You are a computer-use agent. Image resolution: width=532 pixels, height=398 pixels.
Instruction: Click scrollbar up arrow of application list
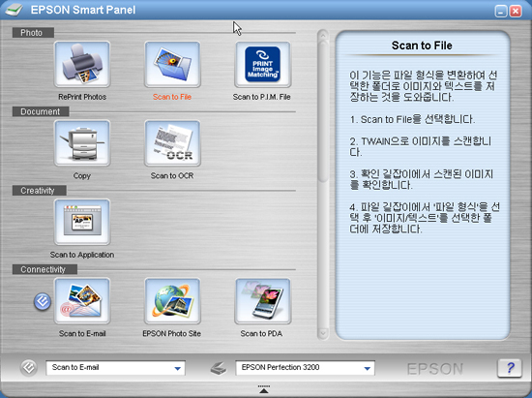tap(323, 35)
